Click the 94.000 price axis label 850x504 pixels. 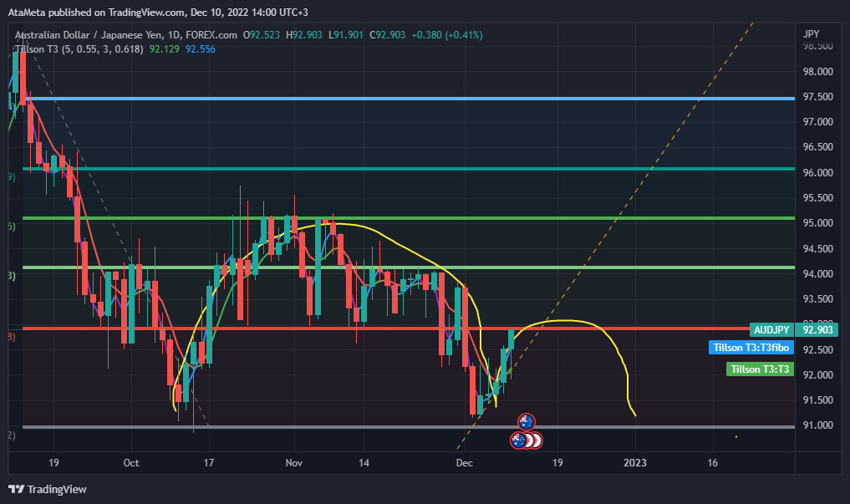click(x=817, y=273)
